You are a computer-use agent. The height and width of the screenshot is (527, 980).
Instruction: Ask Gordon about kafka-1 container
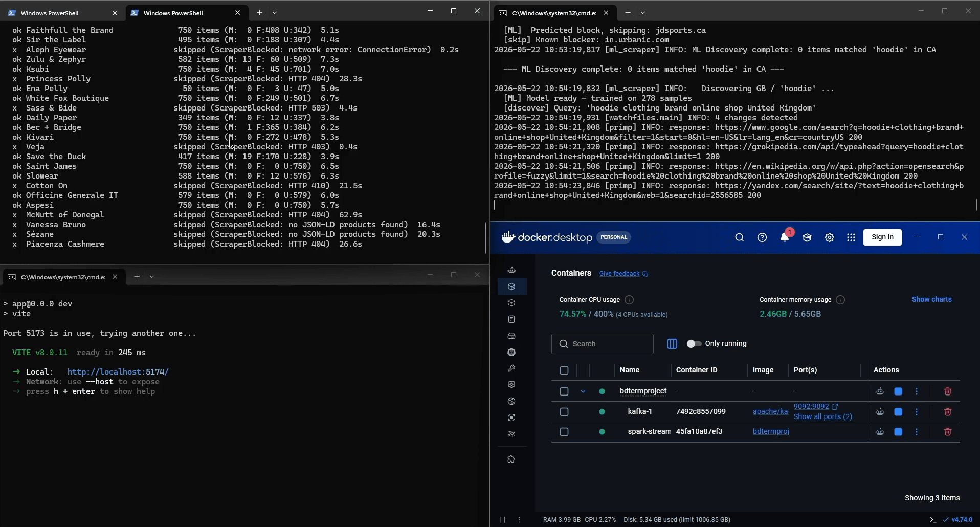tap(880, 412)
